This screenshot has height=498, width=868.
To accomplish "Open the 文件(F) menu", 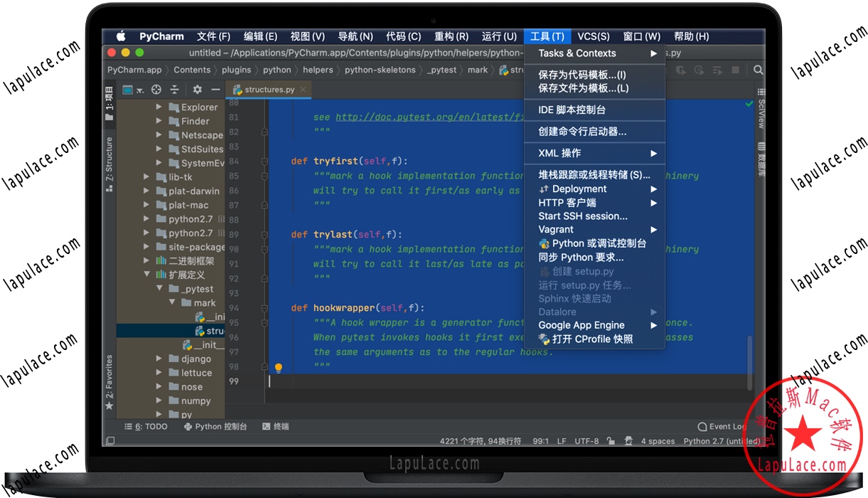I will point(213,36).
